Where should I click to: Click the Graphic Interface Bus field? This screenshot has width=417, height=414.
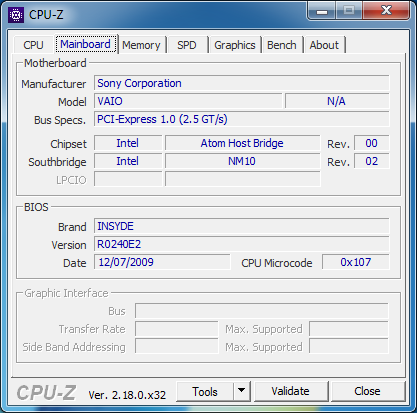(x=262, y=311)
